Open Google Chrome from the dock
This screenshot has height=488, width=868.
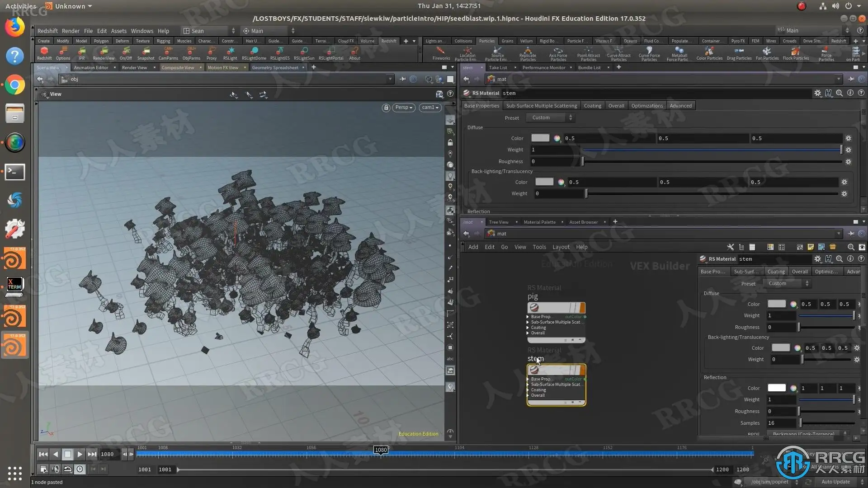point(15,85)
